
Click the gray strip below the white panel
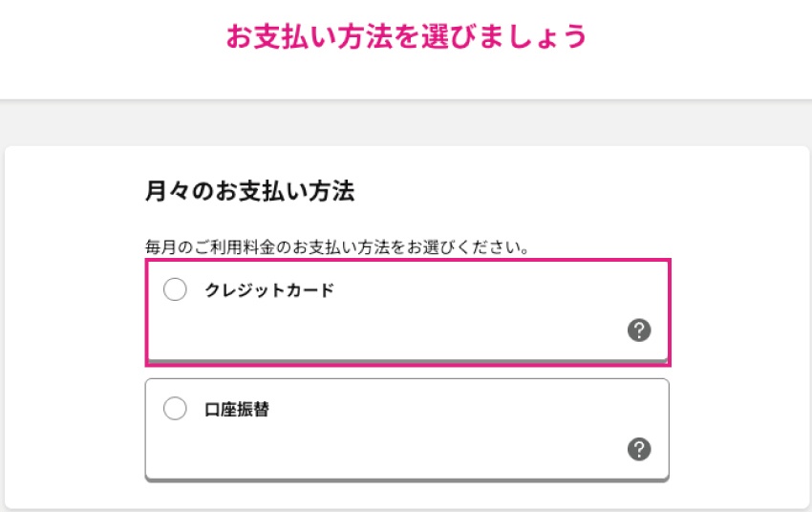coord(406,509)
